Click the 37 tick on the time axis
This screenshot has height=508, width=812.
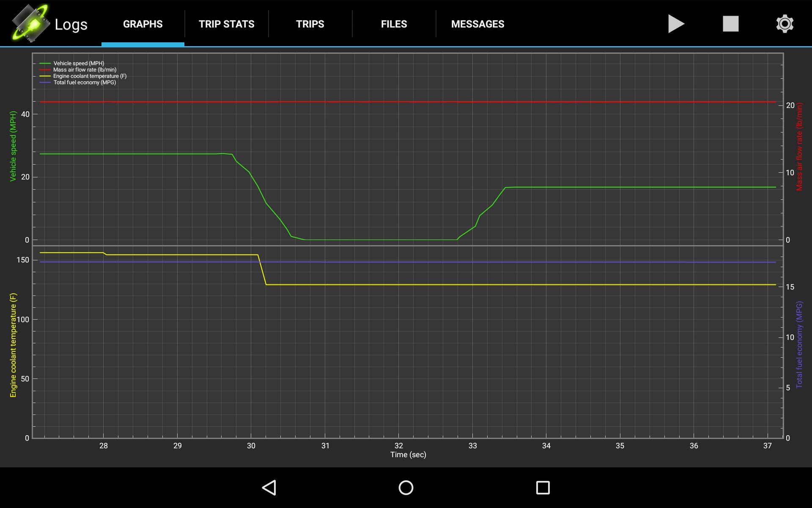tap(767, 446)
